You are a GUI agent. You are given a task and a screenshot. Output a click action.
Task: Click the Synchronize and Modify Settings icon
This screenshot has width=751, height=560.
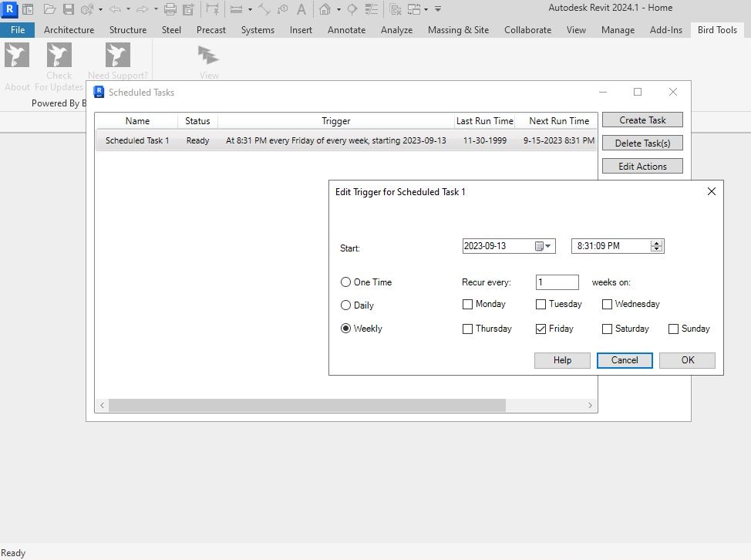tap(87, 9)
